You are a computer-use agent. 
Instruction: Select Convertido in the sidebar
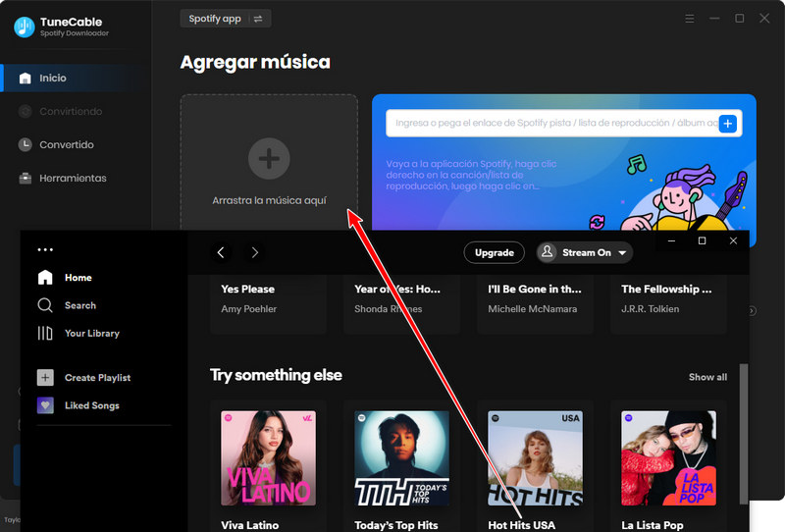pos(66,144)
